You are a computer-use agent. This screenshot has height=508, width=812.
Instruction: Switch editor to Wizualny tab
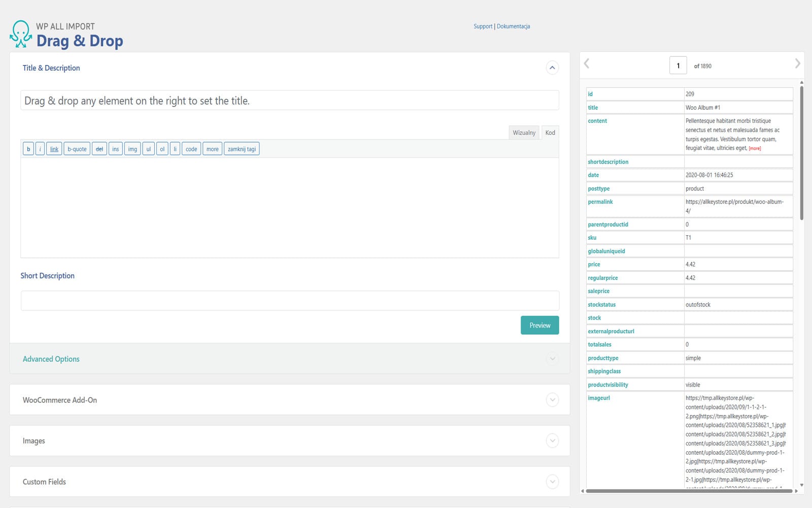(524, 133)
